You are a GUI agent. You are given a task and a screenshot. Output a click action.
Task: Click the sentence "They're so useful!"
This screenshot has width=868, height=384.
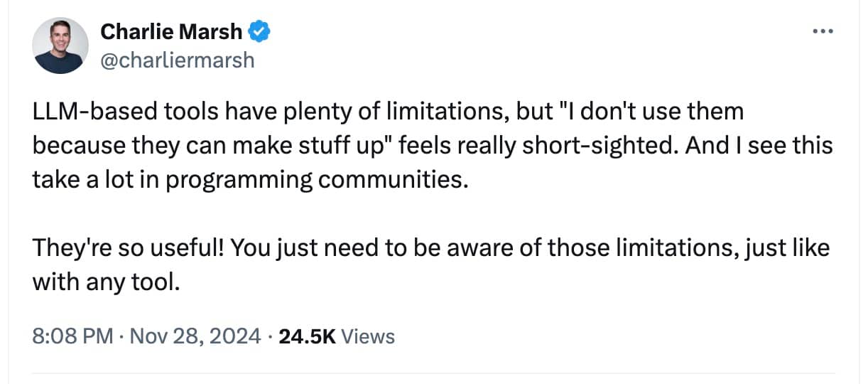point(129,249)
